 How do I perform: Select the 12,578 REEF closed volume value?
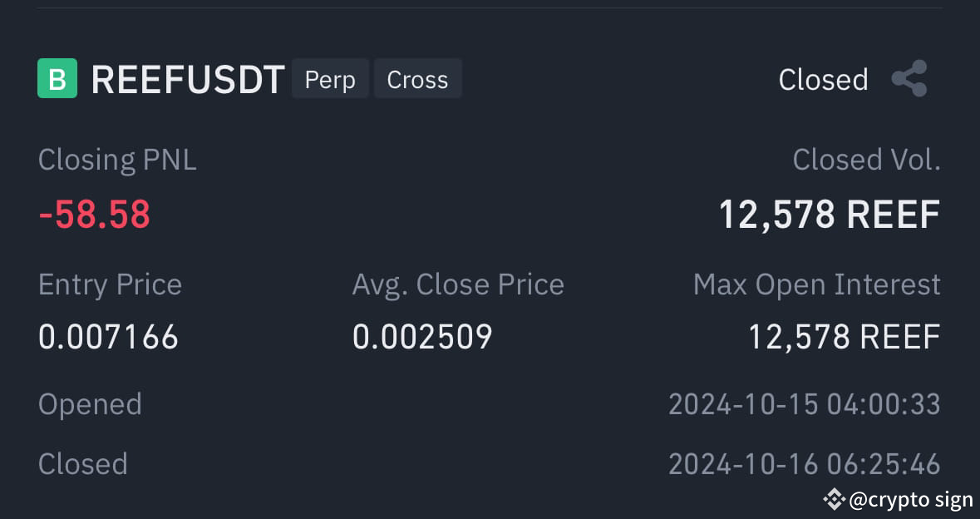[x=830, y=215]
